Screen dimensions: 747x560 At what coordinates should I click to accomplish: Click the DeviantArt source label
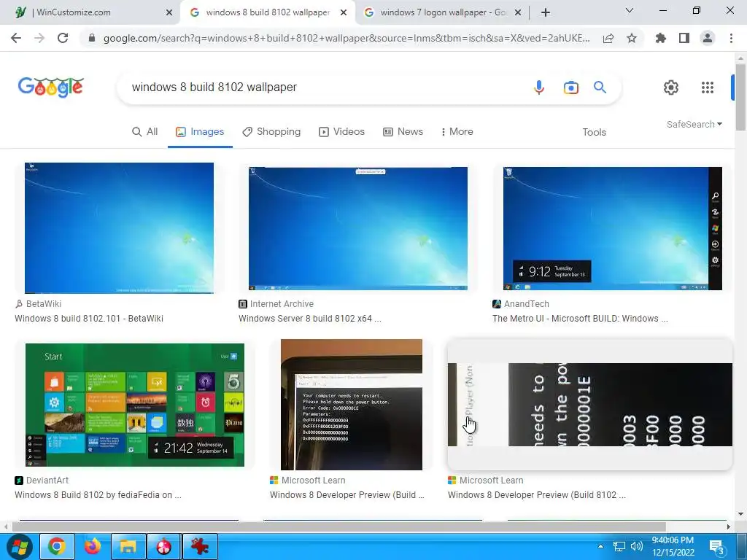click(x=42, y=481)
